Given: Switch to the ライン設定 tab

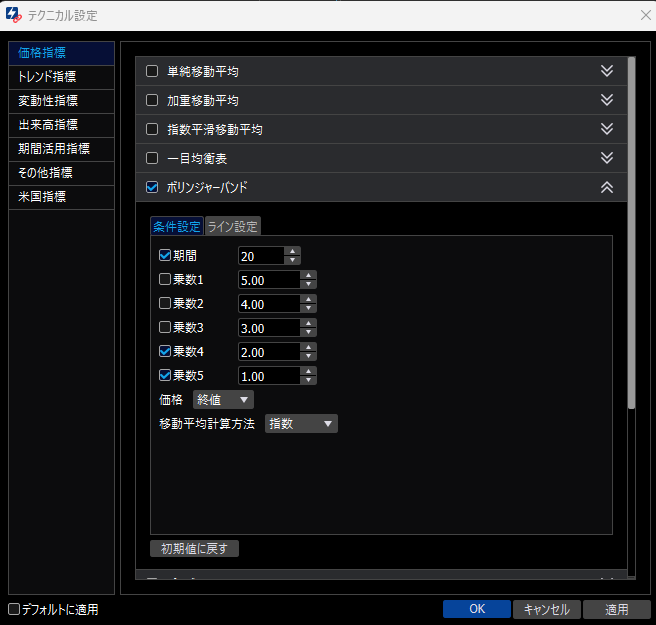Looking at the screenshot, I should coord(232,226).
